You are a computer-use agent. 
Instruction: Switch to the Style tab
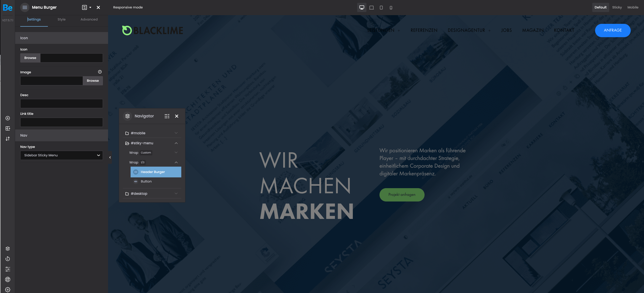(x=62, y=19)
